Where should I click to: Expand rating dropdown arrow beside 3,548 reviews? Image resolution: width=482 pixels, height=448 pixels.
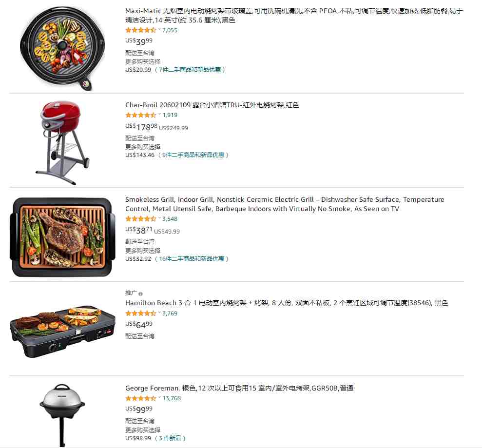[x=159, y=218]
